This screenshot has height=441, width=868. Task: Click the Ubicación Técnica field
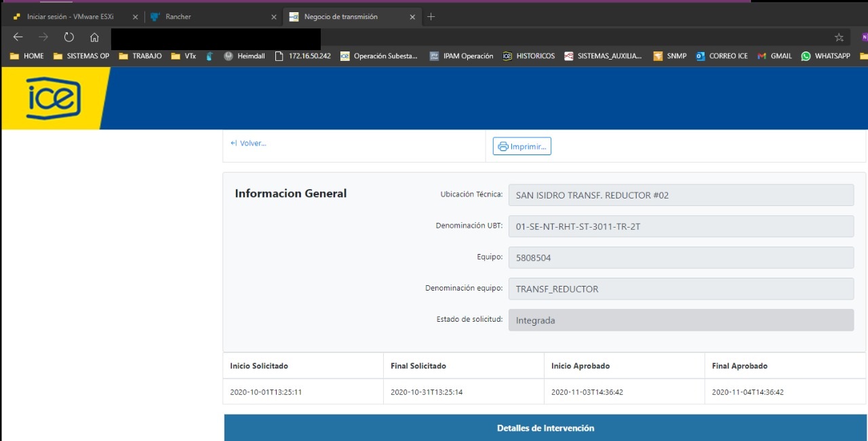click(681, 195)
